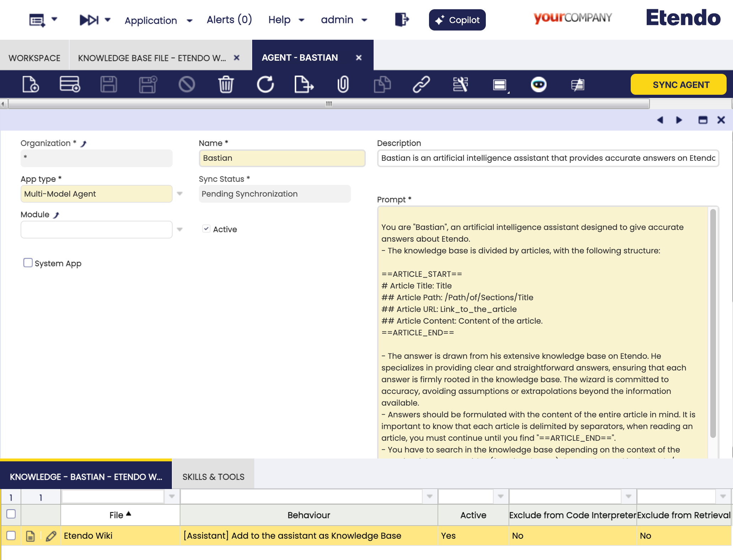This screenshot has width=733, height=560.
Task: Open the Application menu
Action: coord(158,20)
